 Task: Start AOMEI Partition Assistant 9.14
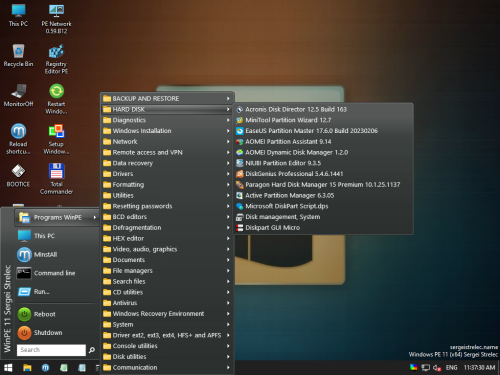(x=323, y=142)
